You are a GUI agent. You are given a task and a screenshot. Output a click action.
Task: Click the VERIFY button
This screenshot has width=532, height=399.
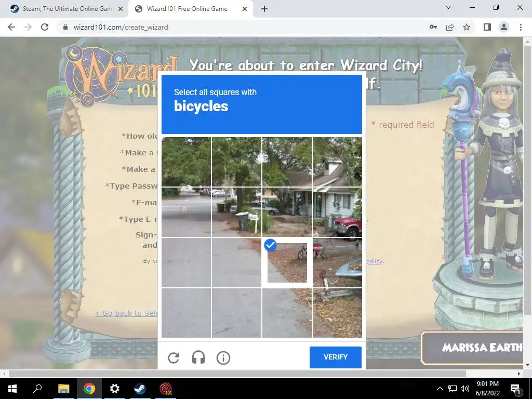335,357
